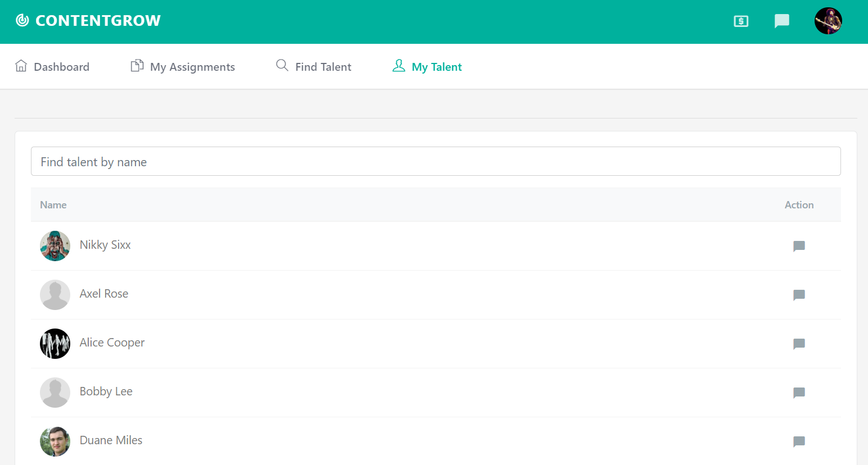Open the messages chat icon in header
Screen dimensions: 868x465
pos(782,21)
